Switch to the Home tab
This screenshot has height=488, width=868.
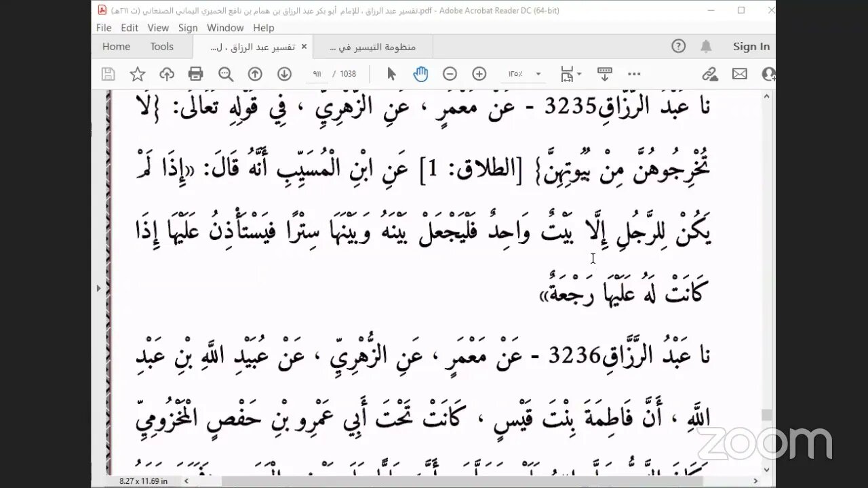(x=116, y=46)
